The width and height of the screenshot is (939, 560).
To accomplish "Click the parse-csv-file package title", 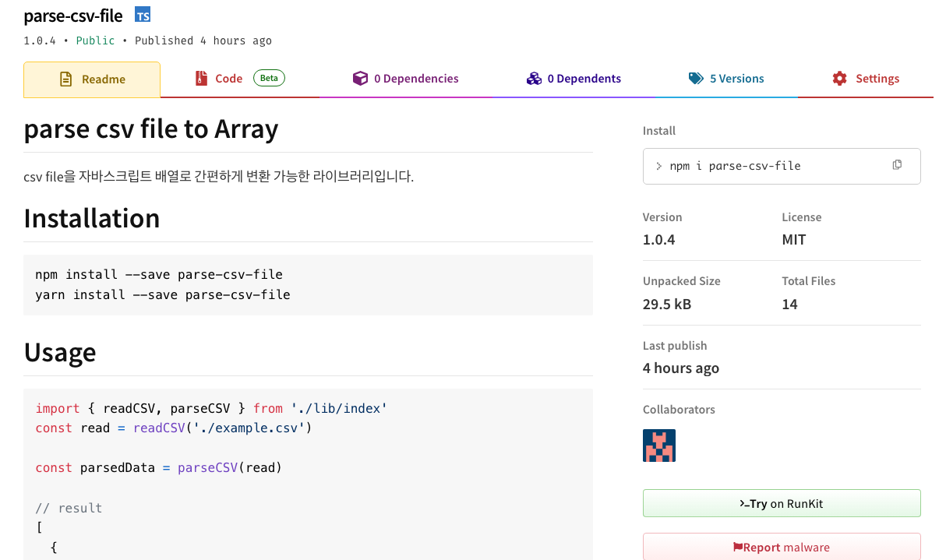I will pyautogui.click(x=73, y=16).
